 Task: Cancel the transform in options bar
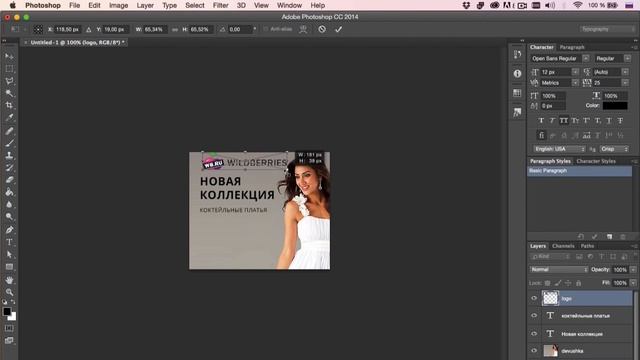click(x=322, y=29)
